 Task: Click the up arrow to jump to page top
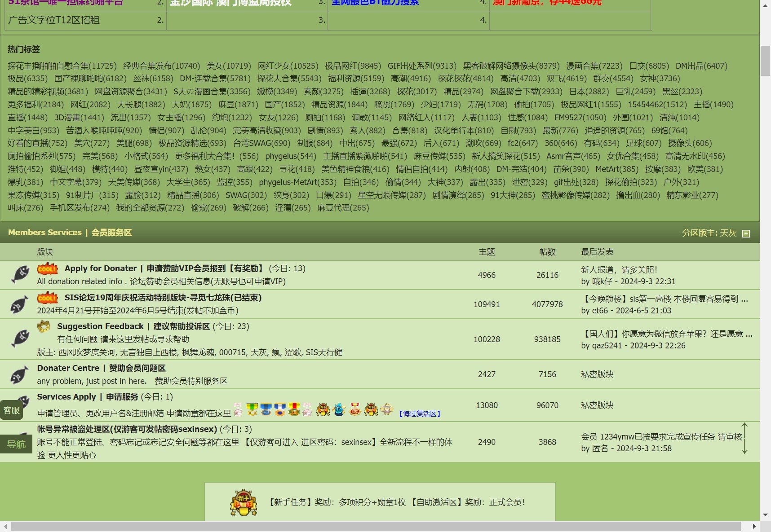point(744,428)
